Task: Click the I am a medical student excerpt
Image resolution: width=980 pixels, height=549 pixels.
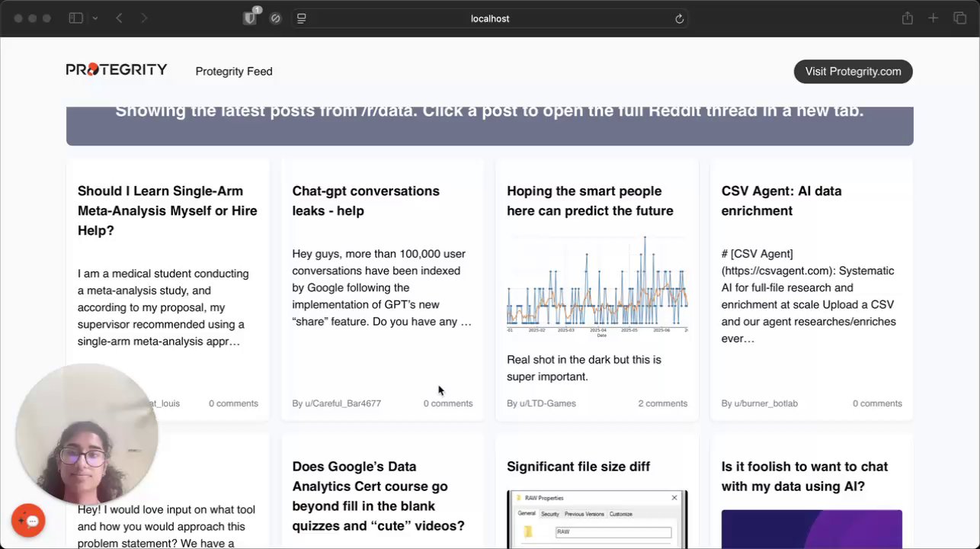Action: coord(163,307)
